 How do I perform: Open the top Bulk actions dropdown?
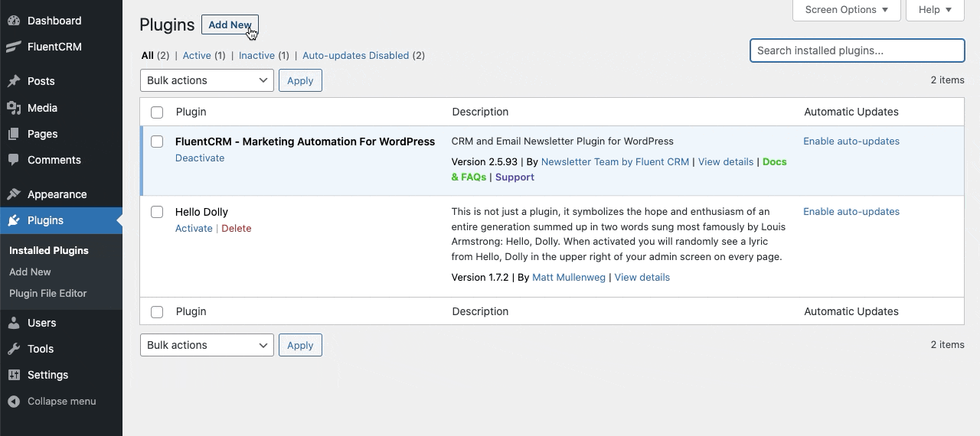point(207,80)
